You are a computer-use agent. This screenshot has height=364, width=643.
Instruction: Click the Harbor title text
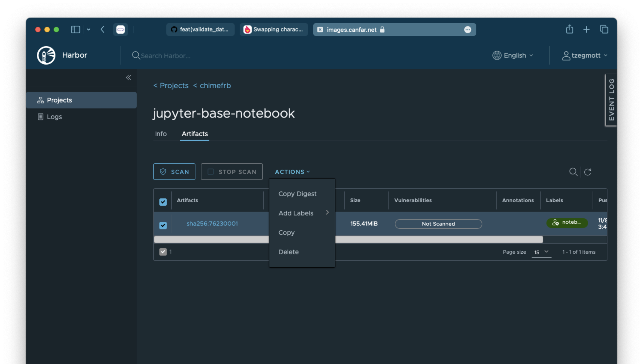[x=75, y=55]
